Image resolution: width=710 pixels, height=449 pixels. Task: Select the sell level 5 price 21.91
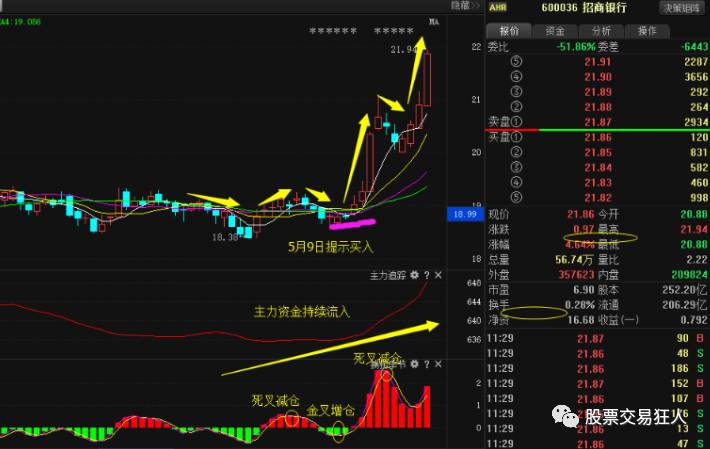[594, 62]
